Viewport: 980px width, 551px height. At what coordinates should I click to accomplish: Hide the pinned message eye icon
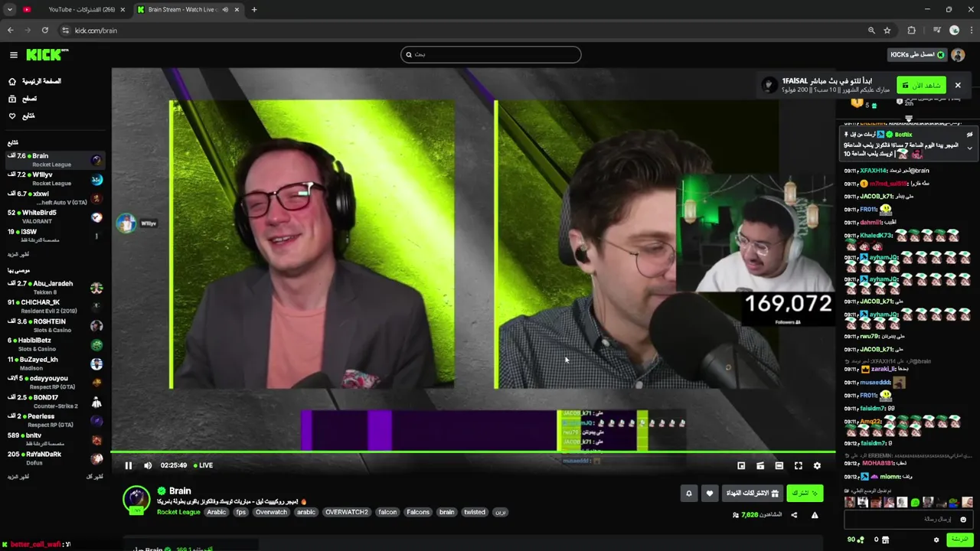point(969,135)
